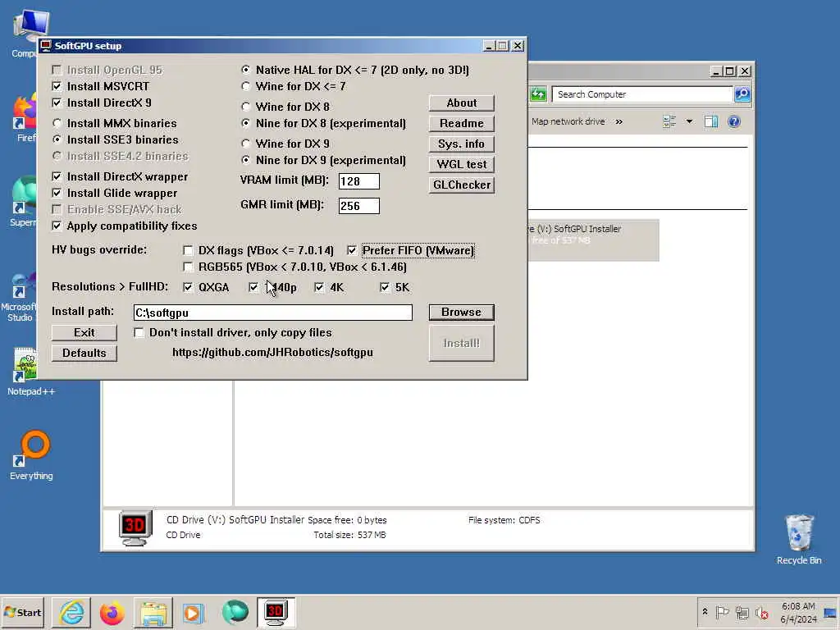
Task: Click the Action Center flag tray icon
Action: coord(722,612)
